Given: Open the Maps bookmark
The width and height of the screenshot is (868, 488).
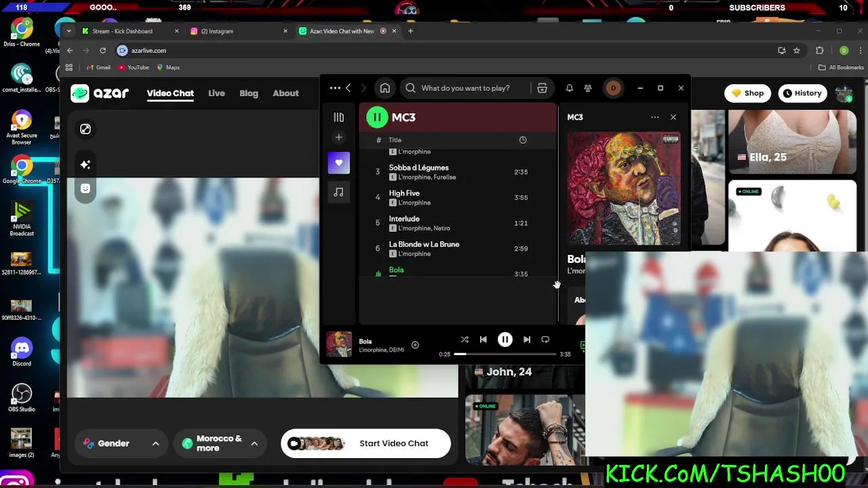Looking at the screenshot, I should click(x=168, y=67).
